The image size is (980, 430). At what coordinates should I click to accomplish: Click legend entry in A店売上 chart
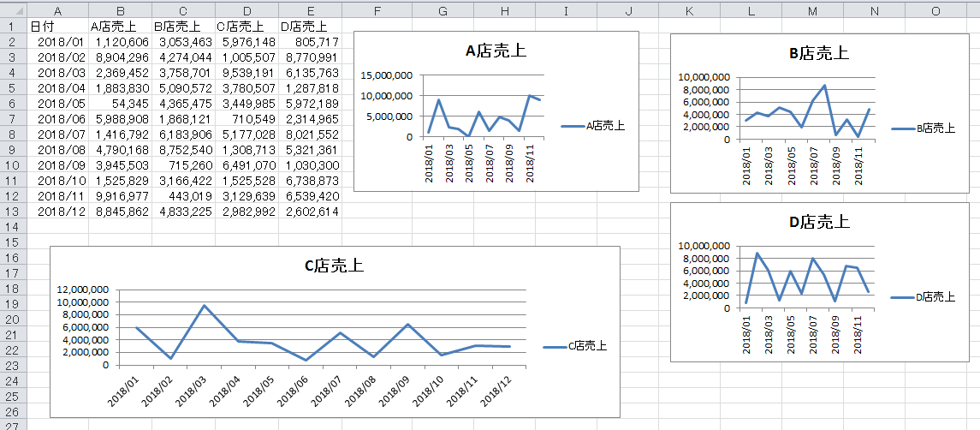click(x=593, y=126)
